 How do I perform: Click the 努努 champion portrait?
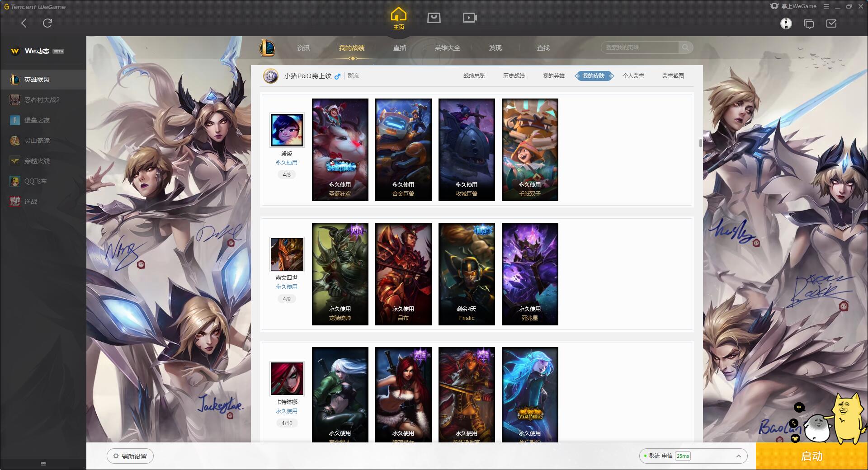pyautogui.click(x=287, y=130)
